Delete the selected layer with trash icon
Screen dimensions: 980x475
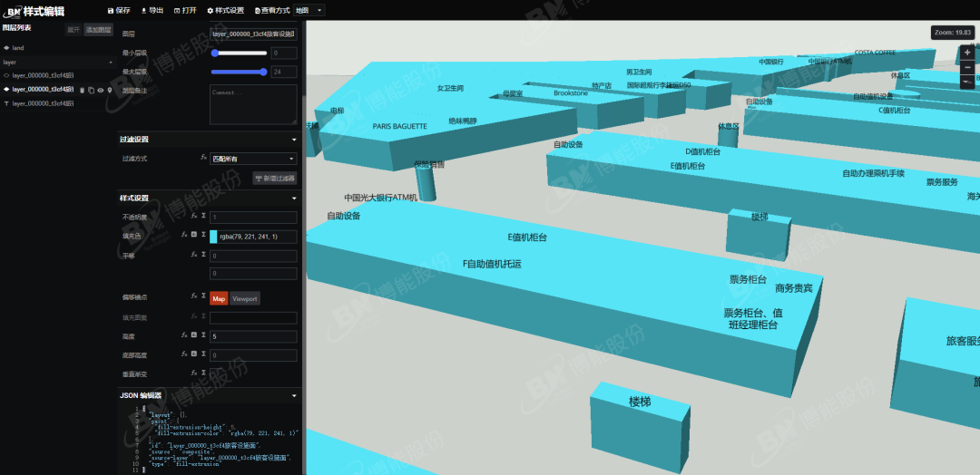tap(82, 90)
